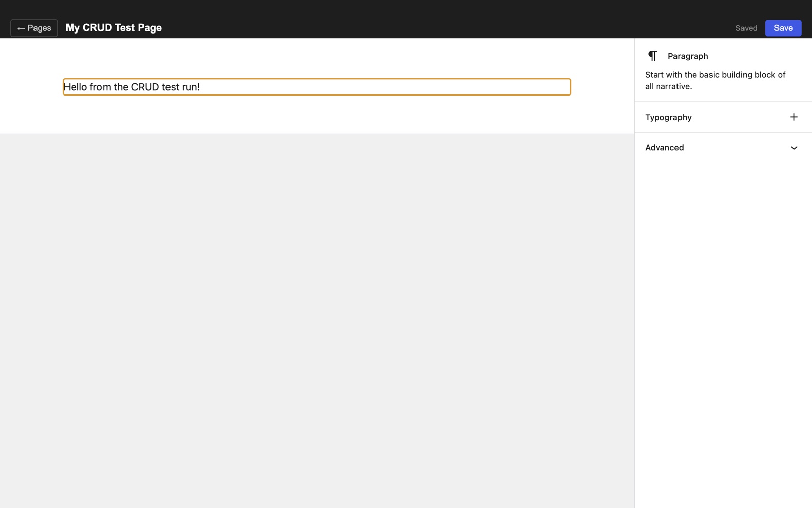Click the Paragraph pilcrow icon
Image resolution: width=812 pixels, height=508 pixels.
653,56
